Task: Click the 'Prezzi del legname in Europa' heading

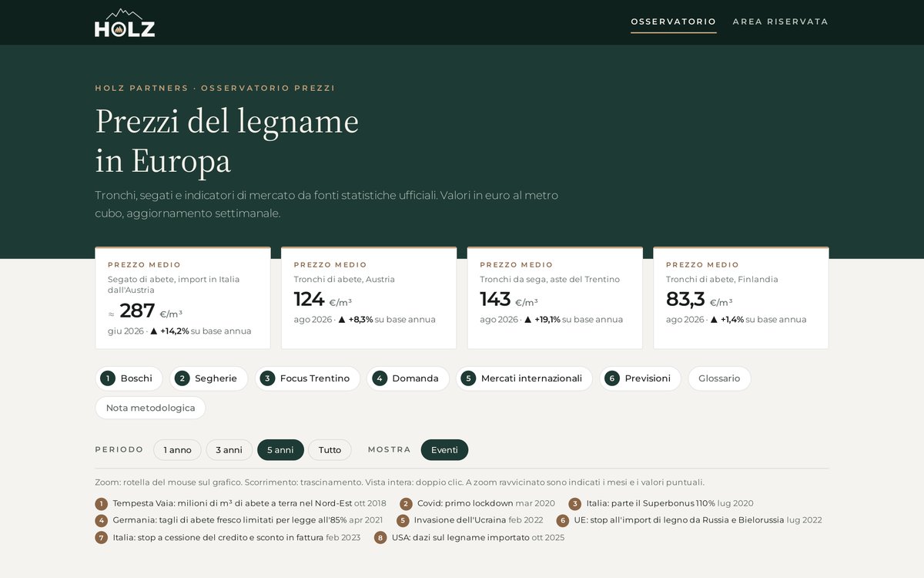Action: [x=227, y=141]
